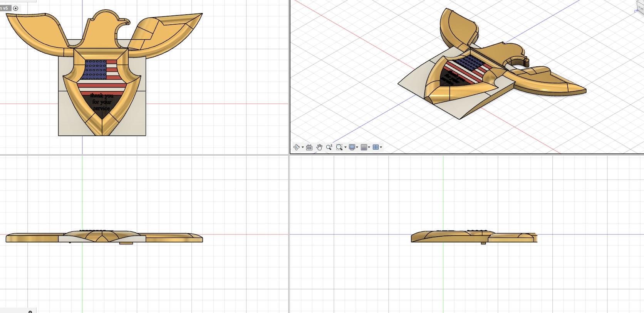Open Grid and Snaps settings icon
Viewport: 644px width, 313px height.
pyautogui.click(x=364, y=147)
